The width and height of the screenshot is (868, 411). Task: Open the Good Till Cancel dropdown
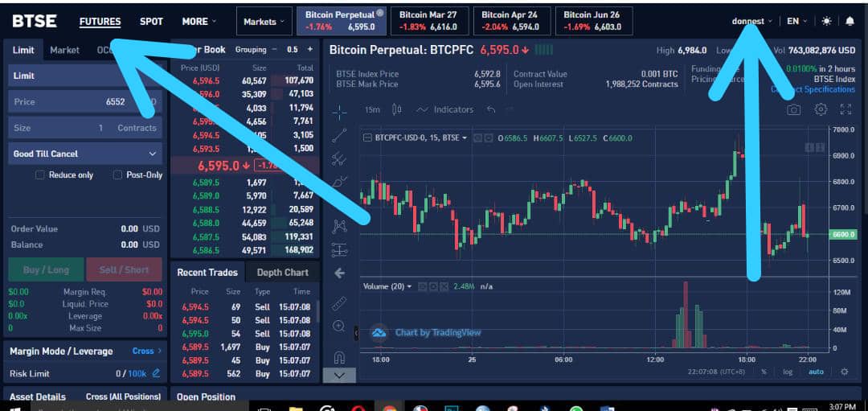(x=85, y=154)
